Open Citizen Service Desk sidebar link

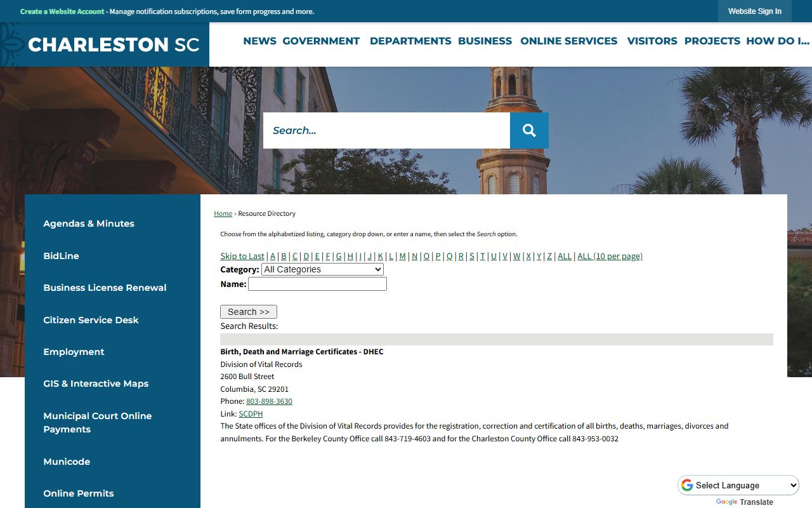(91, 320)
